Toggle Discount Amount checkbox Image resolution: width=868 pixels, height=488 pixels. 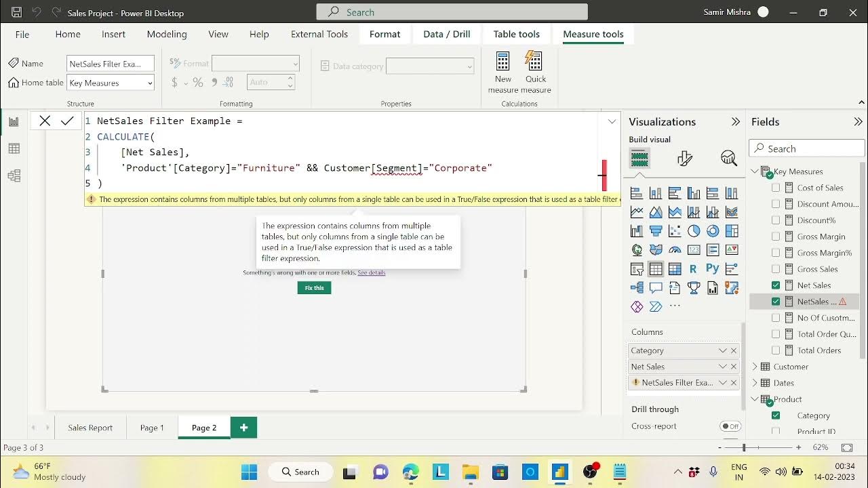pyautogui.click(x=776, y=204)
